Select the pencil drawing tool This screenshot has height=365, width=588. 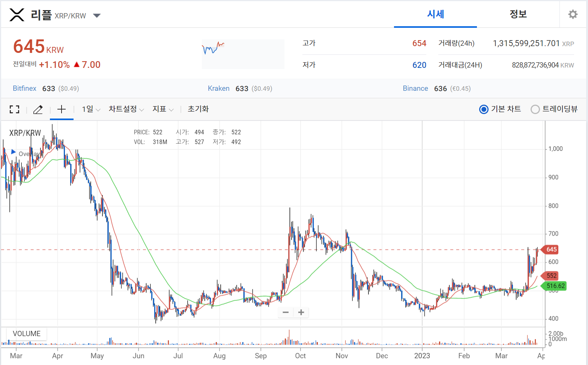click(x=38, y=109)
